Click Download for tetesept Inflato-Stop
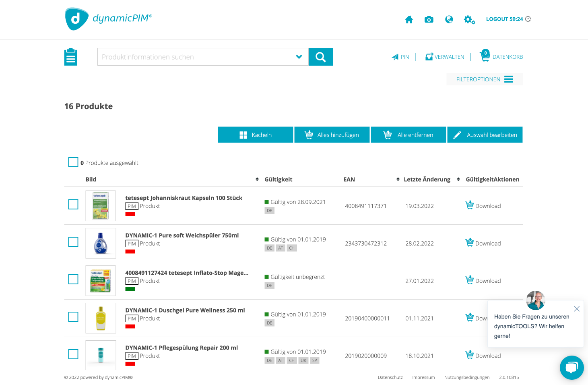Viewport: 588px width, 385px height. [x=488, y=281]
